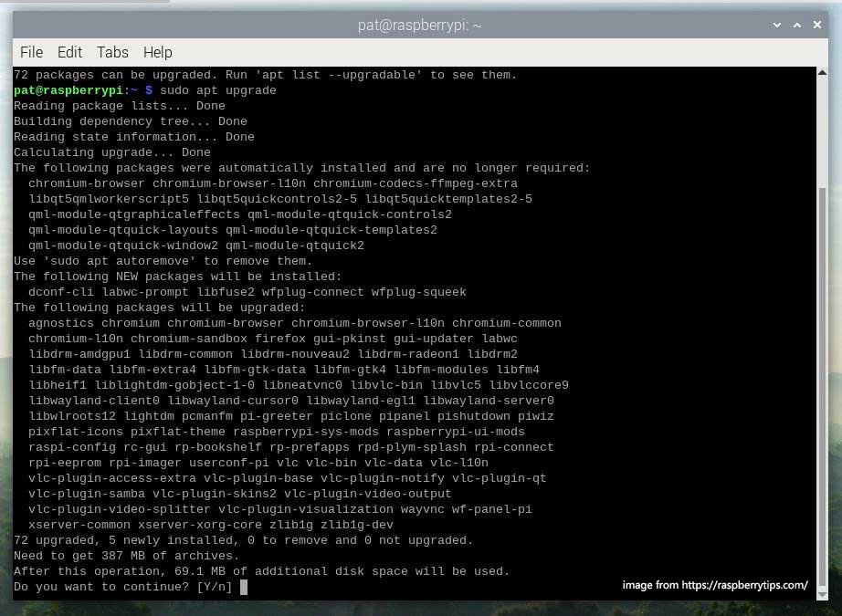Click 'Building dependency tree... Done' line
The image size is (842, 616).
[131, 121]
